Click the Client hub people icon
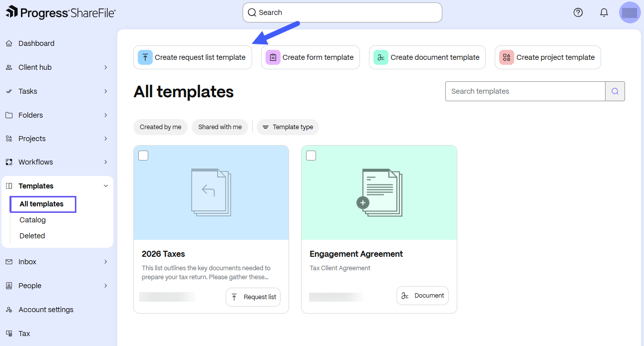The height and width of the screenshot is (346, 644). click(x=9, y=67)
